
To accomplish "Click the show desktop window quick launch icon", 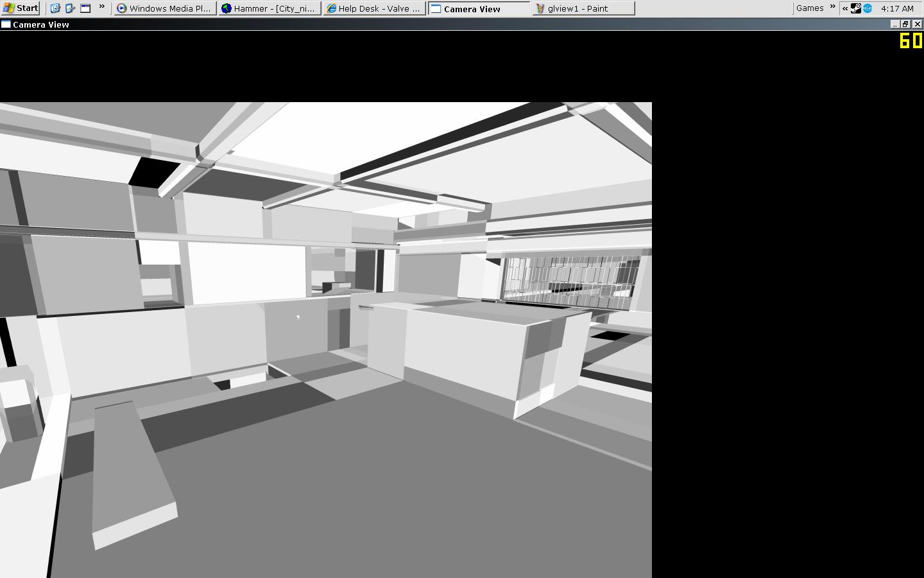I will pyautogui.click(x=85, y=8).
